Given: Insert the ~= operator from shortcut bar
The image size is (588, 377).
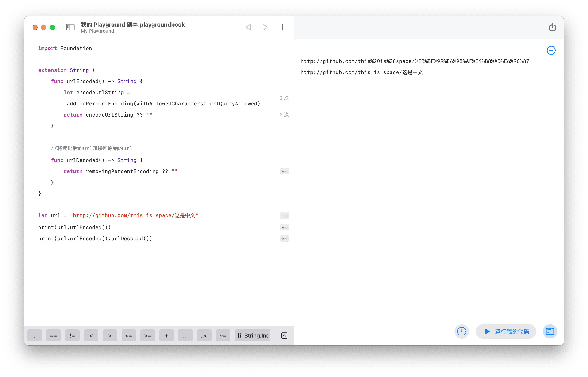Looking at the screenshot, I should click(x=223, y=335).
